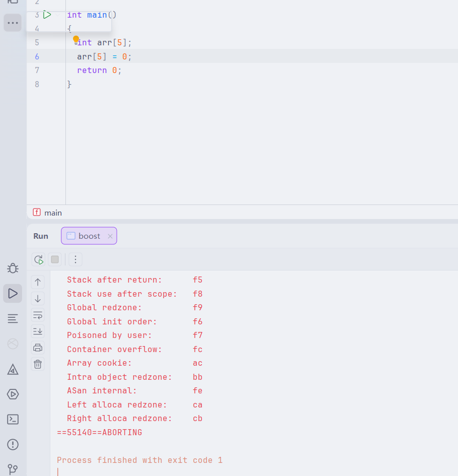Click the 'ASan internal:' output line
This screenshot has height=476, width=458.
[x=135, y=391]
